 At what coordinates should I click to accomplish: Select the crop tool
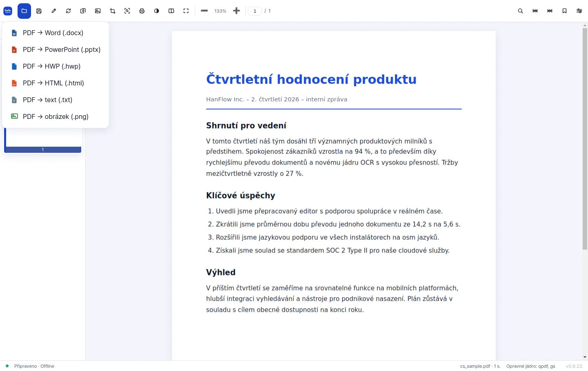(112, 11)
